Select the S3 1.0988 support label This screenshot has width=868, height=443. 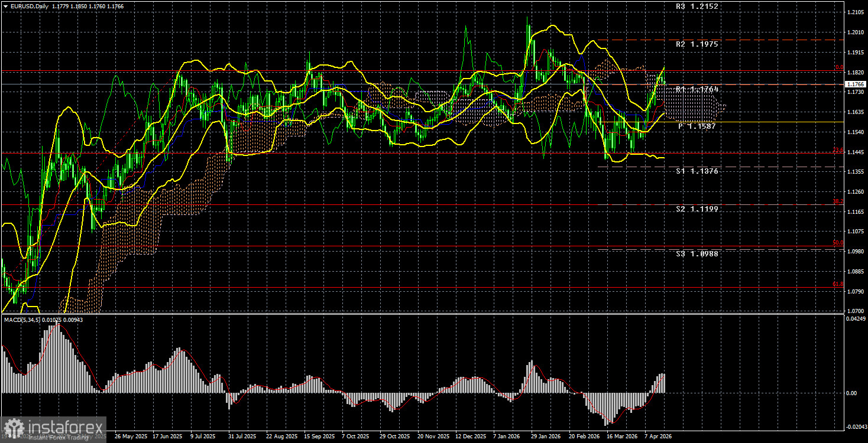(697, 253)
